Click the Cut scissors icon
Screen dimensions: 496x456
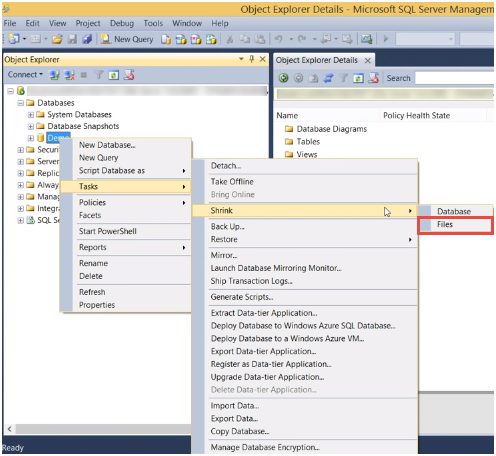230,39
